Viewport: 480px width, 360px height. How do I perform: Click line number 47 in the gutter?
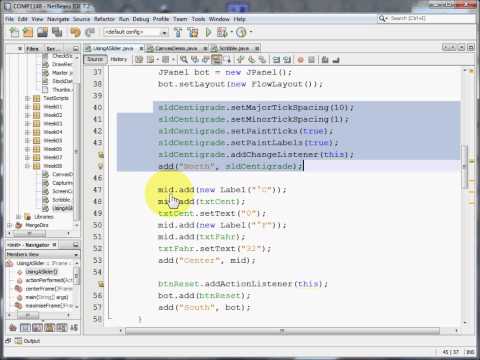click(97, 190)
